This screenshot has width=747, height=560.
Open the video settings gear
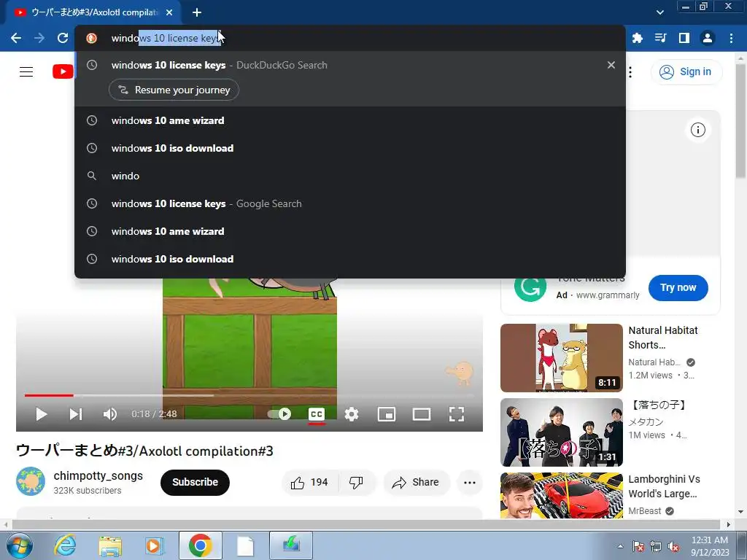[x=352, y=414]
